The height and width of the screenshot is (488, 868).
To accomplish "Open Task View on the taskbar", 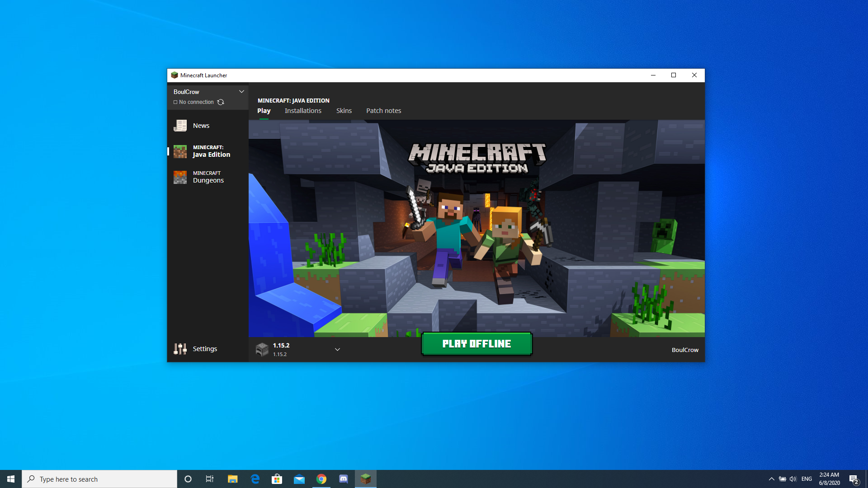I will (x=210, y=479).
